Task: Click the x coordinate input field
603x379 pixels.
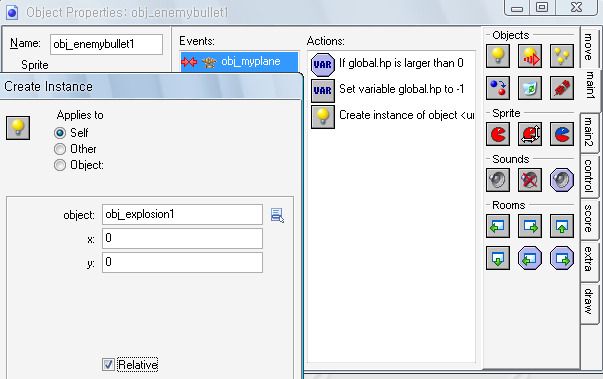Action: [x=182, y=238]
